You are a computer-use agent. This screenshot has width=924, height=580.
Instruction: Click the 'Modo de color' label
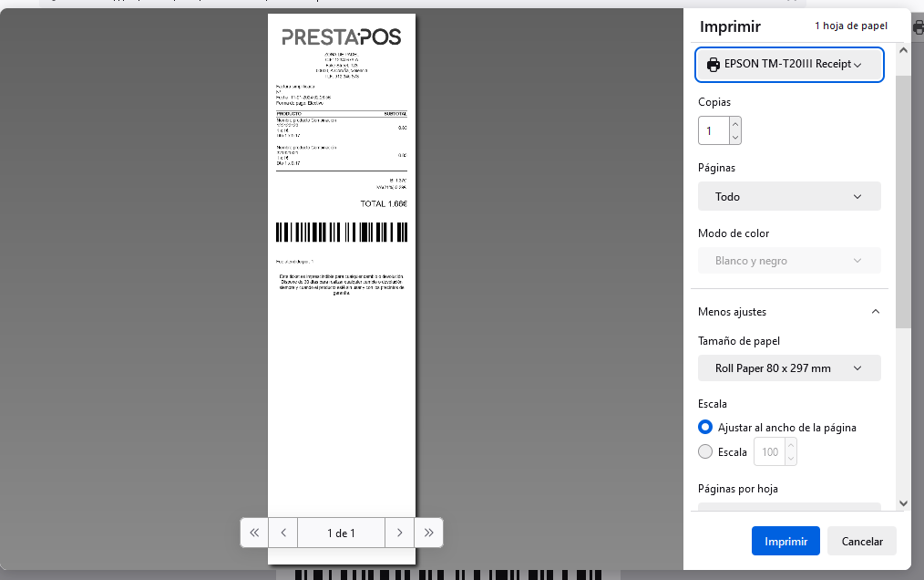point(734,233)
